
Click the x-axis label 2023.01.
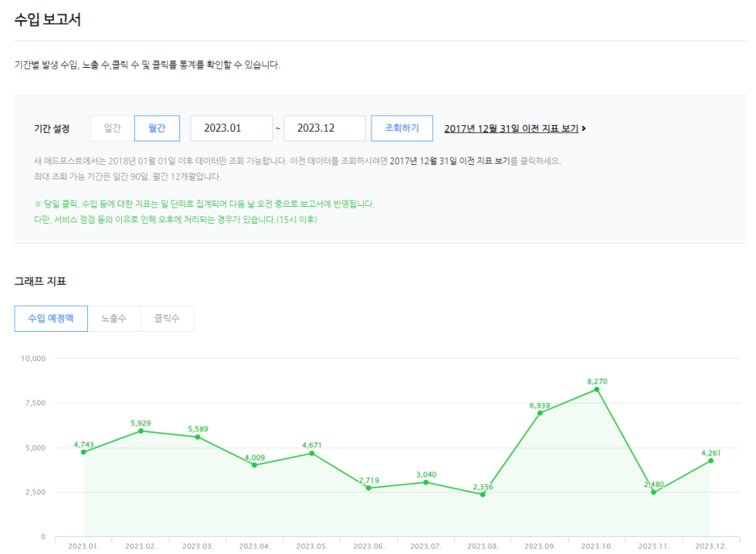pos(83,546)
